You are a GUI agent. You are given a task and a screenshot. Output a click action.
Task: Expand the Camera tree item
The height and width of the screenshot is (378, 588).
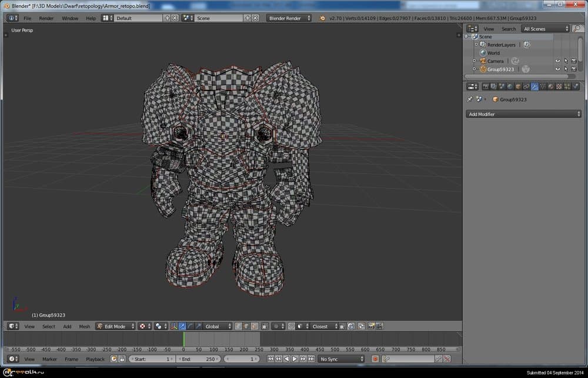pyautogui.click(x=474, y=61)
